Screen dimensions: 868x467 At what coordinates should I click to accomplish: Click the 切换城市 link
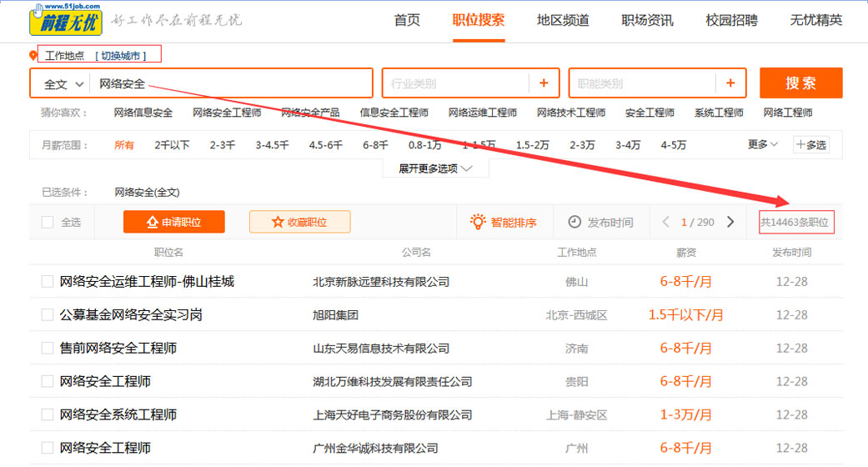[121, 56]
